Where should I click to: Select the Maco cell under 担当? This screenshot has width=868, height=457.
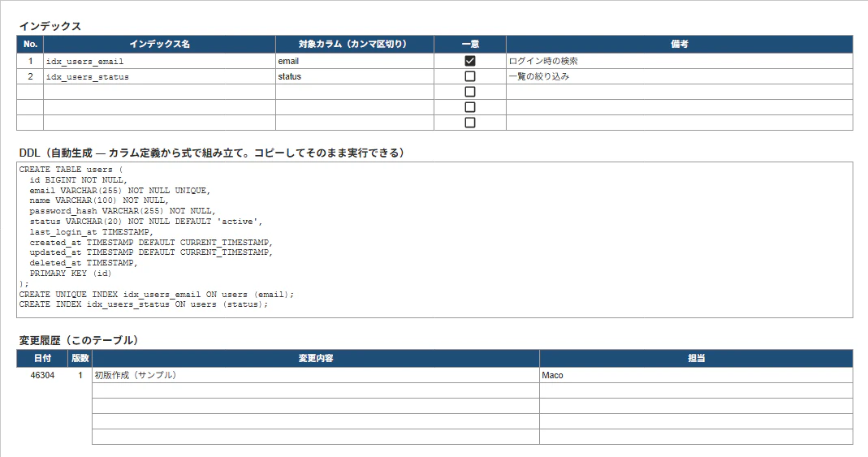696,375
